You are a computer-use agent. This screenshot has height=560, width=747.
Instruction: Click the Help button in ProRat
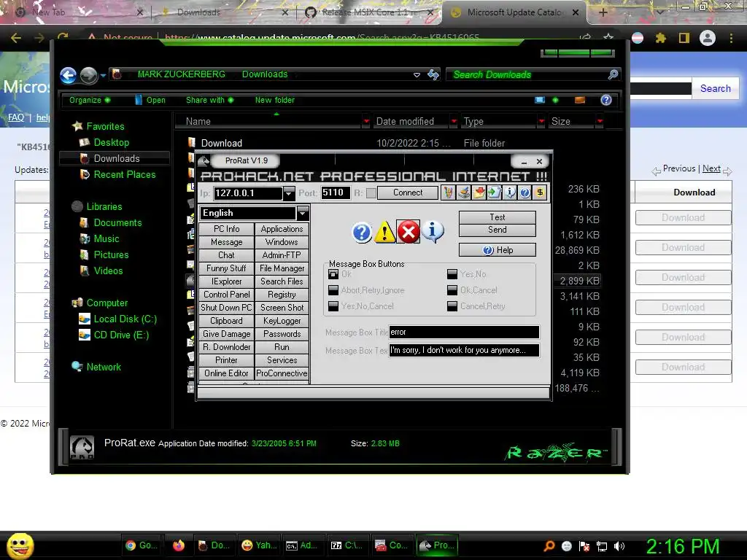tap(497, 250)
